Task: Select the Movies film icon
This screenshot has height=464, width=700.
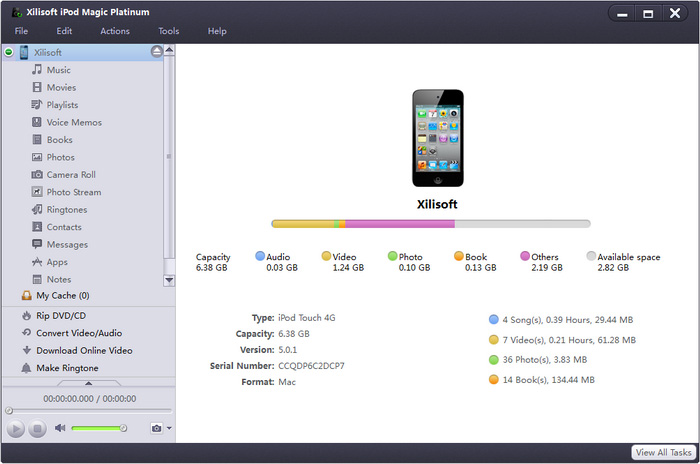Action: (x=37, y=87)
